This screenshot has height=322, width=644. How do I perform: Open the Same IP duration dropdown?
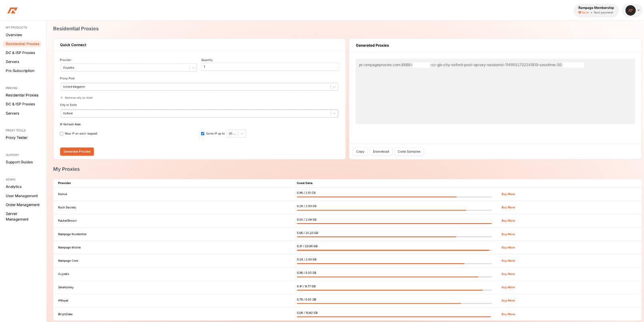[x=236, y=134]
